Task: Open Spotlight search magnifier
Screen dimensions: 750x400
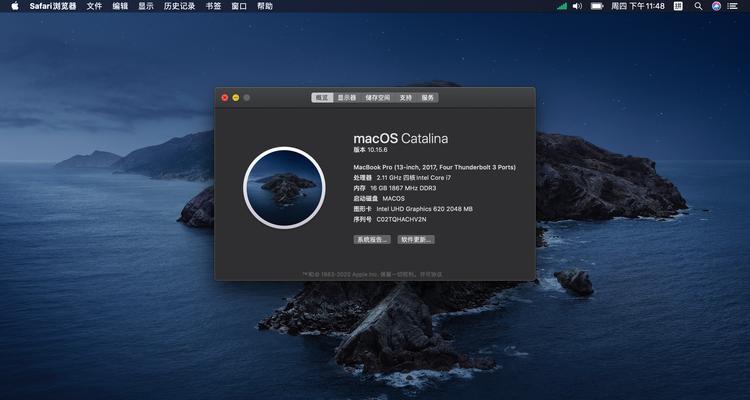Action: [698, 6]
